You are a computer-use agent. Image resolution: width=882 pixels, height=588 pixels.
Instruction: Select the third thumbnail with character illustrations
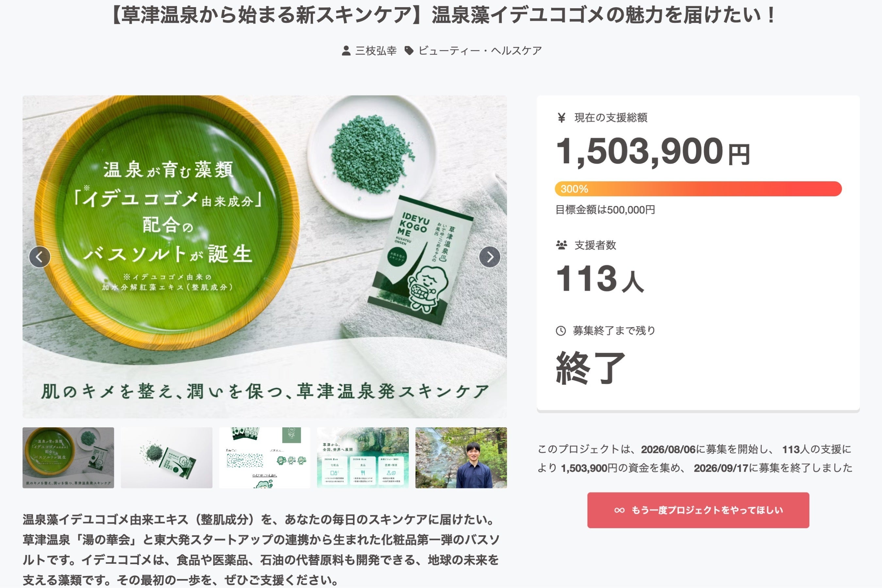(265, 458)
